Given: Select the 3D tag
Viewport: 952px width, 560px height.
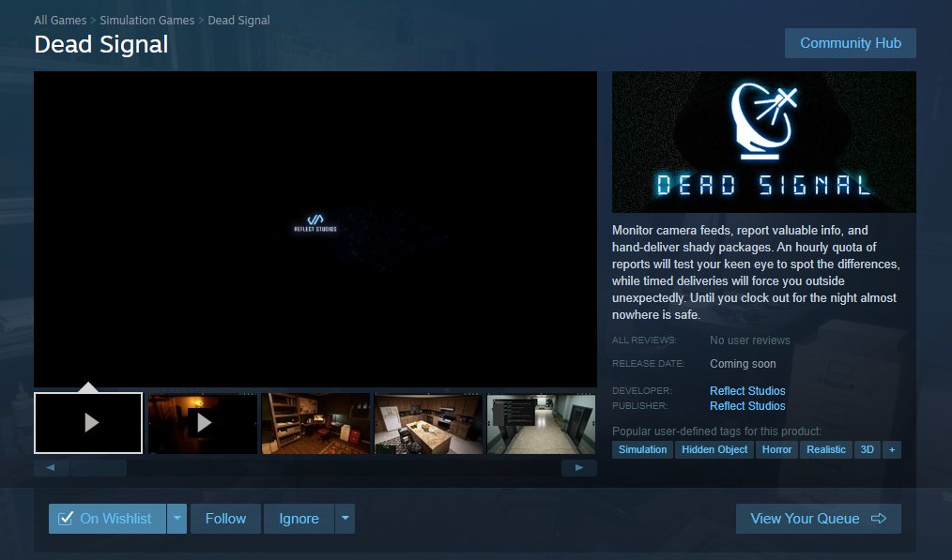Looking at the screenshot, I should pos(867,449).
